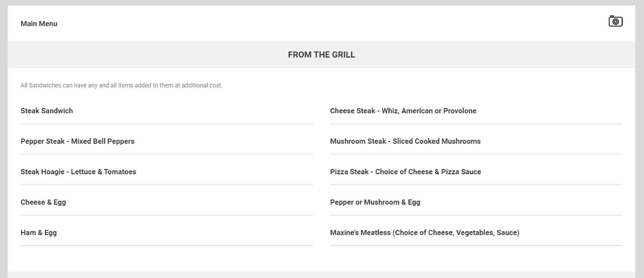The image size is (644, 278).
Task: Click the divider line under Cheese & Egg
Action: point(166,215)
